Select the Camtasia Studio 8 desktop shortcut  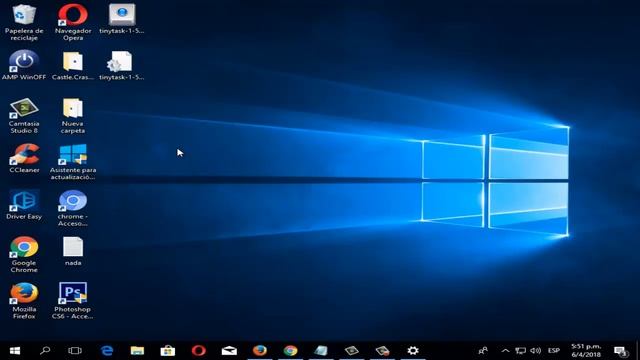tap(24, 116)
